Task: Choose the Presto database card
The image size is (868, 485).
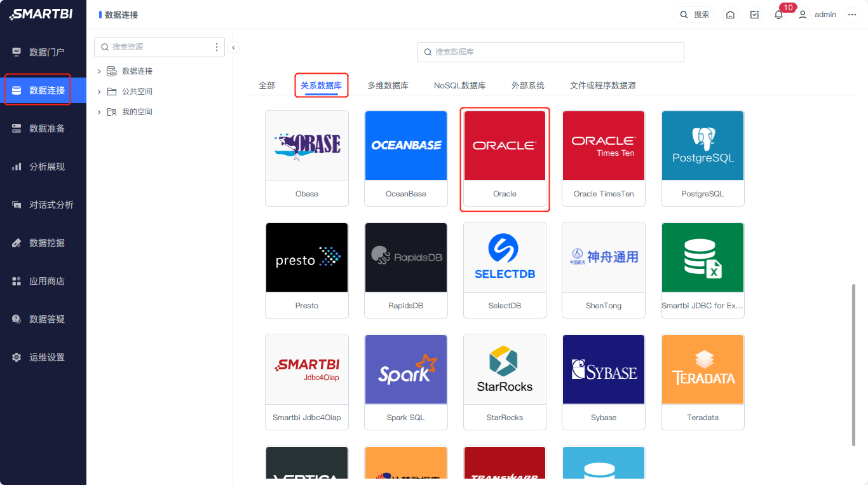Action: pyautogui.click(x=307, y=270)
